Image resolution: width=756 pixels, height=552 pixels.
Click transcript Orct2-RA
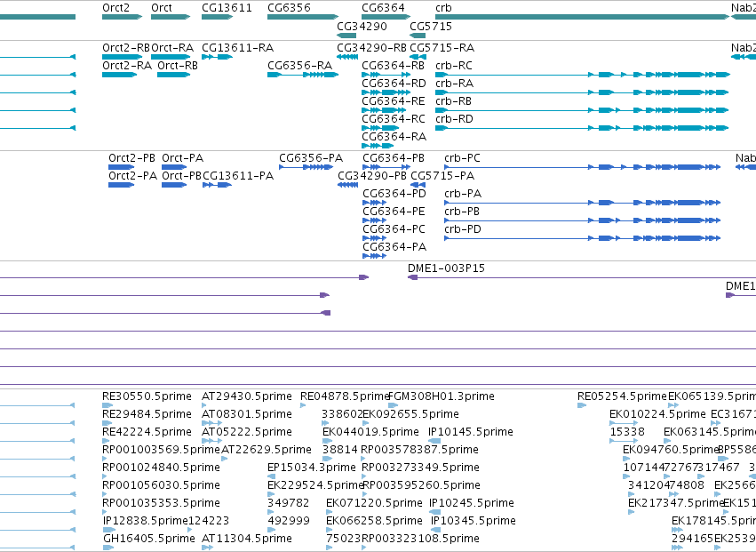[x=127, y=66]
